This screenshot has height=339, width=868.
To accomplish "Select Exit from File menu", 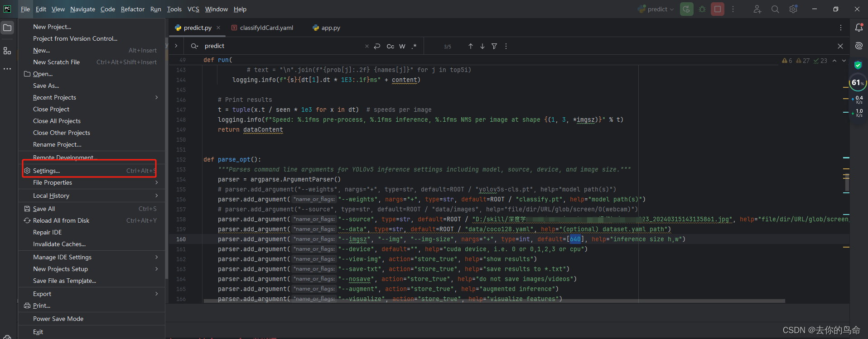I will [x=92, y=332].
